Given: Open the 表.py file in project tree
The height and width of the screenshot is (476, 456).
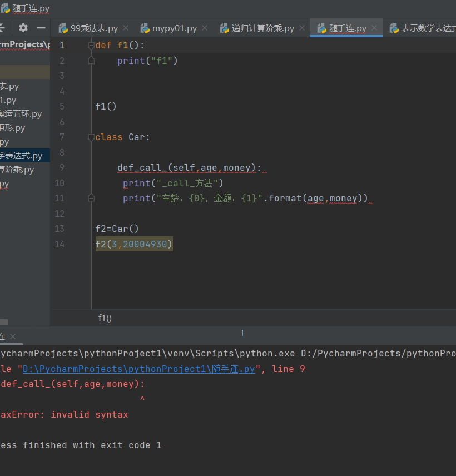Looking at the screenshot, I should [9, 87].
